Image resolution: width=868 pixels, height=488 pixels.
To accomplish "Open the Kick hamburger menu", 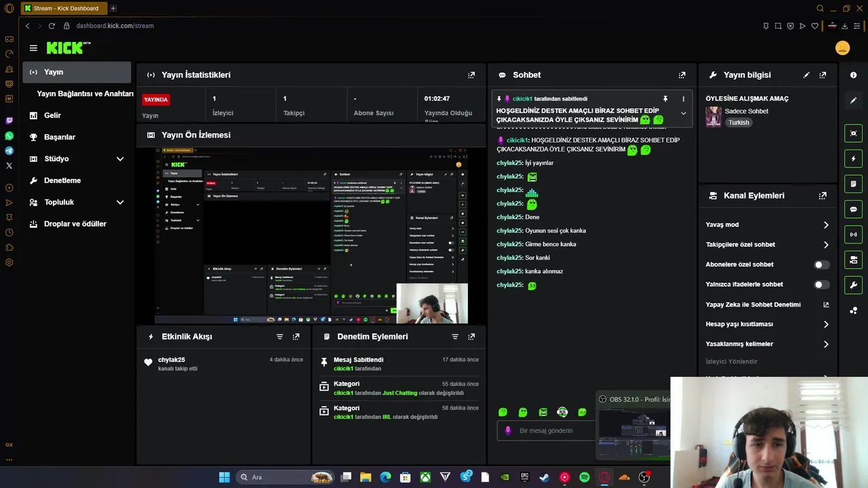I will (x=33, y=48).
